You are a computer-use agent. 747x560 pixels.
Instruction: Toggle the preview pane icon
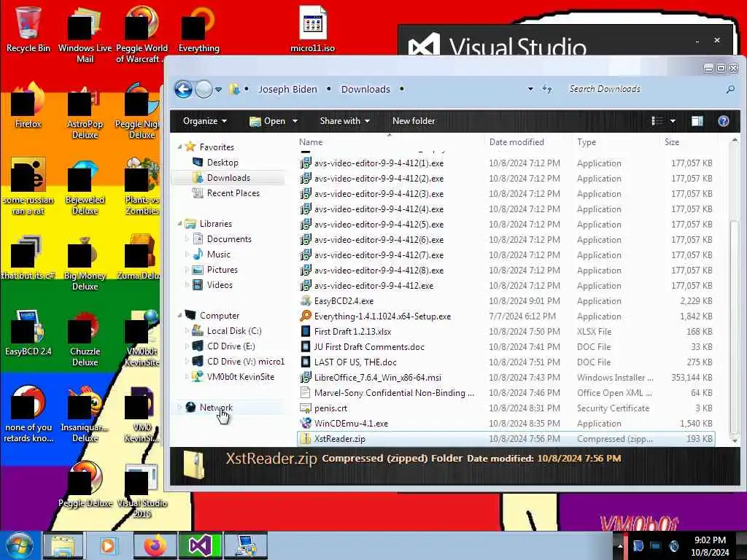click(697, 121)
